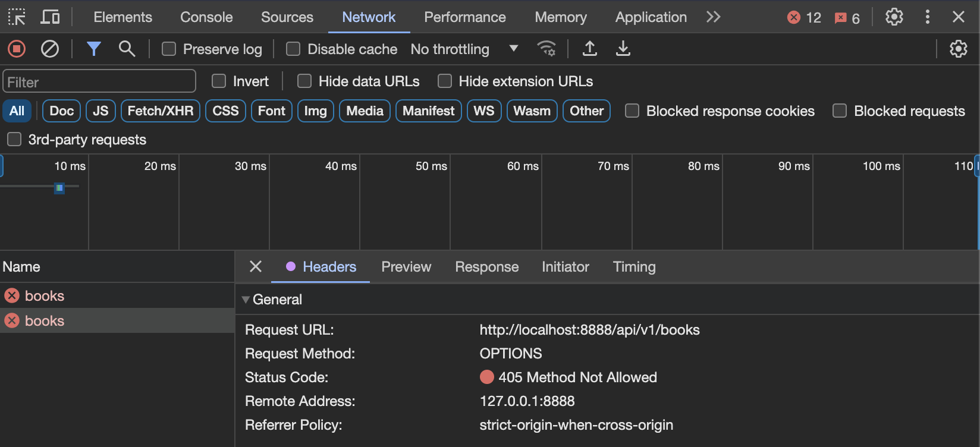Collapse the General headers section
The image size is (980, 447).
point(246,300)
